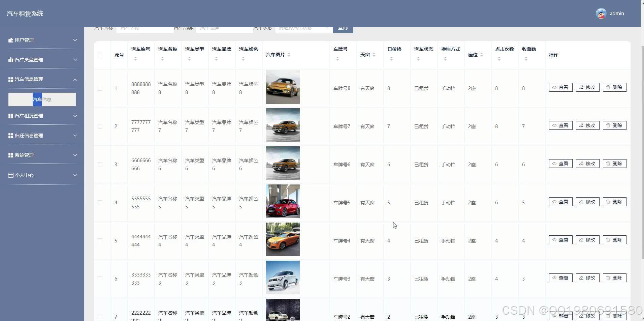Edit row 车牌号5 with 修改
This screenshot has width=644, height=321.
587,202
